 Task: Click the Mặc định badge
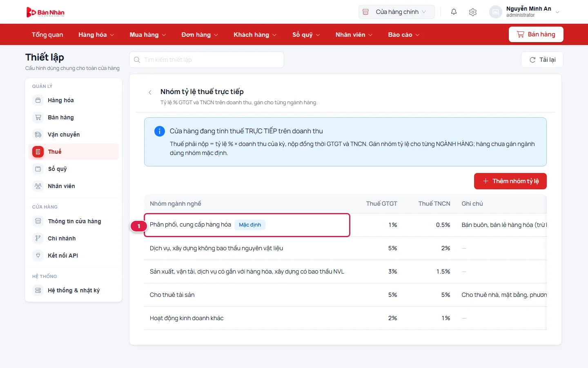[x=250, y=225]
